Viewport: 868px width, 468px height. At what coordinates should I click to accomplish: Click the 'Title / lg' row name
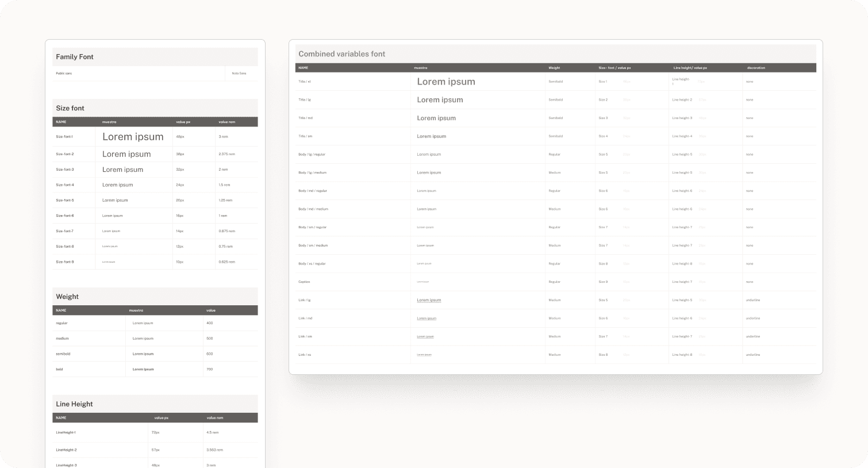tap(305, 100)
